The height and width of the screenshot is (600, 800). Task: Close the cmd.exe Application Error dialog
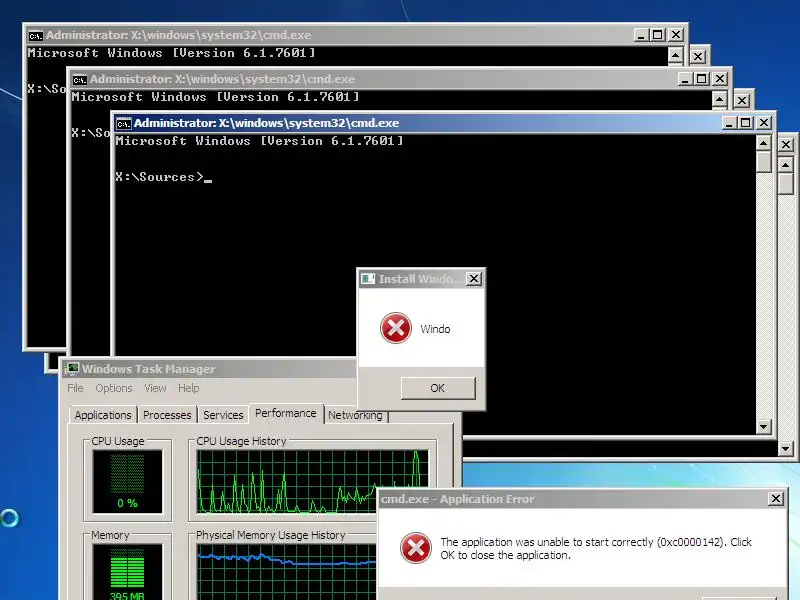coord(776,498)
